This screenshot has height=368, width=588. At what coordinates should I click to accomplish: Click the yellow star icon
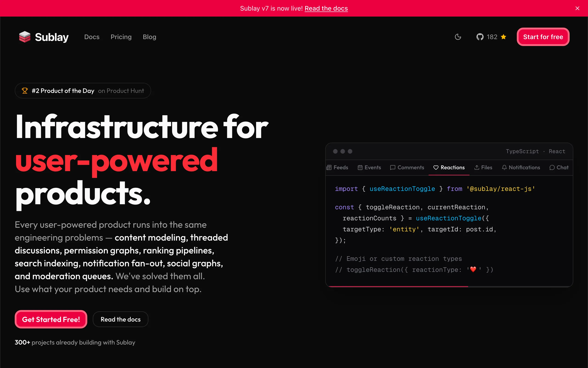click(x=503, y=37)
